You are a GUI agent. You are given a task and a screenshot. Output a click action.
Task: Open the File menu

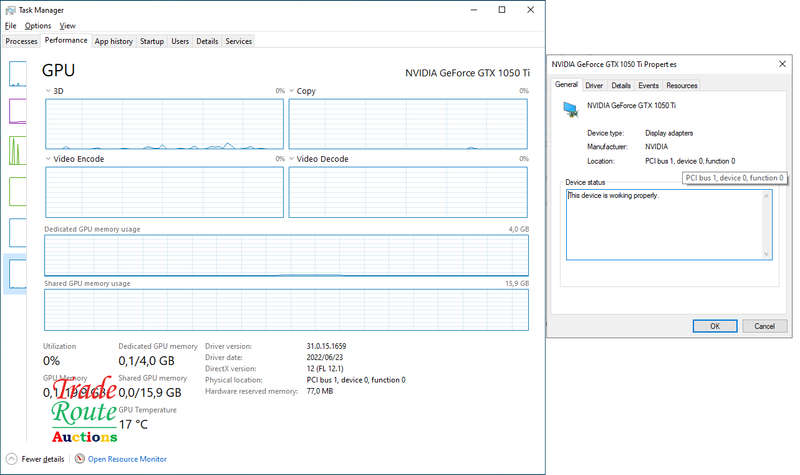[11, 26]
